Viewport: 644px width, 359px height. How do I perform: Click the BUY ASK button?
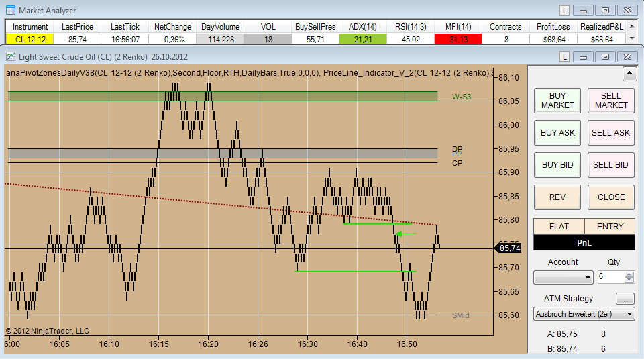(557, 133)
